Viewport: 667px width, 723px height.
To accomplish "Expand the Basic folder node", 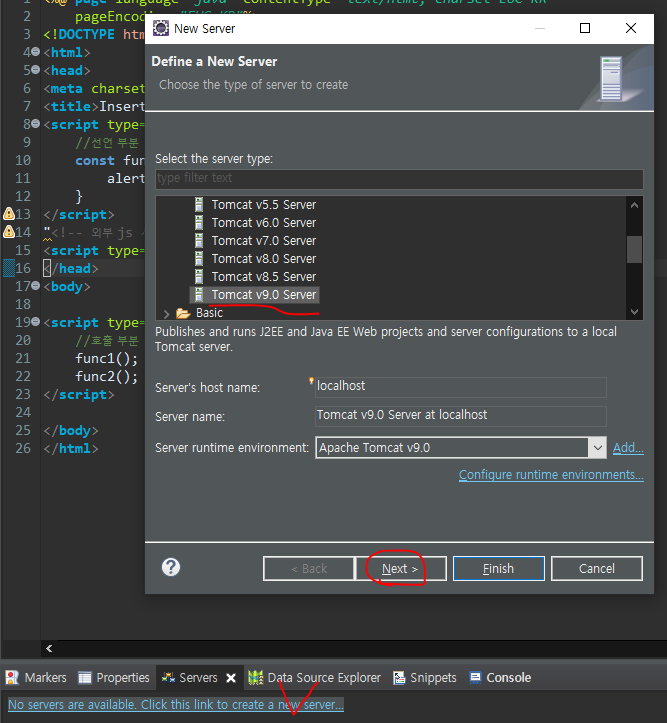I will click(x=166, y=314).
